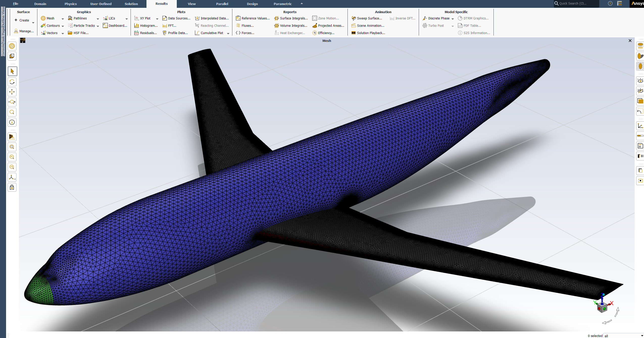Switch to the Physics tab
644x338 pixels.
(71, 4)
